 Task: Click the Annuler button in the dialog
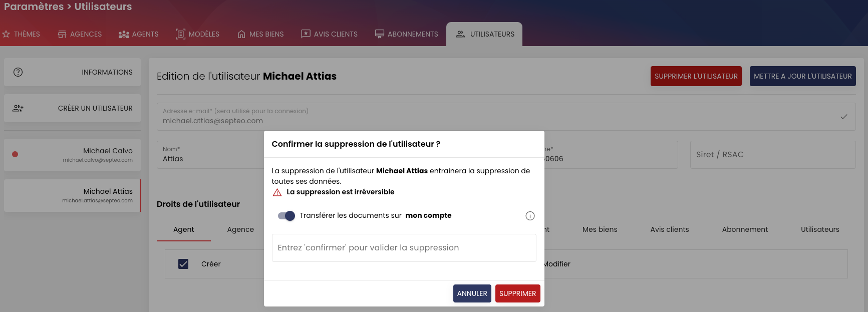(x=472, y=293)
